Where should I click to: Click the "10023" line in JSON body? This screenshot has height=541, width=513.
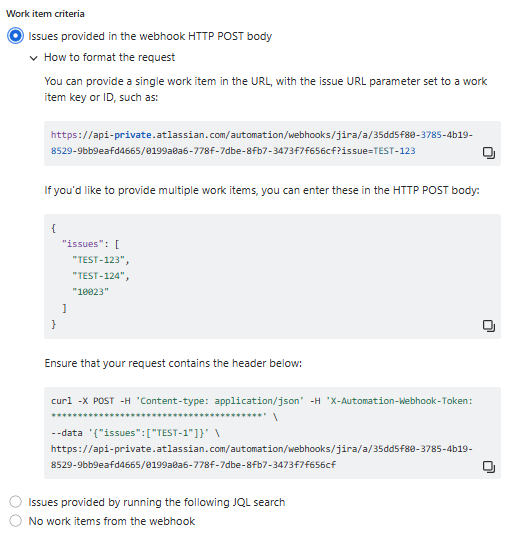coord(90,292)
